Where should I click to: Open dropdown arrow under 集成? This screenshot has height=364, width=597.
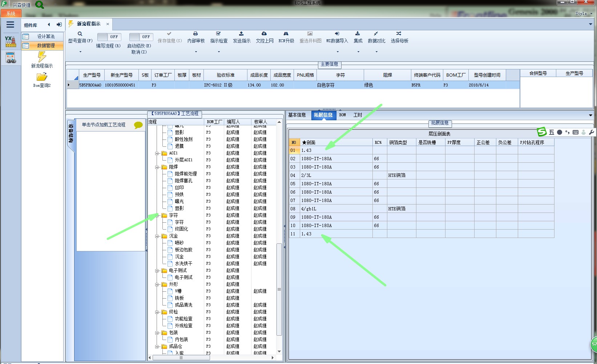tap(358, 52)
